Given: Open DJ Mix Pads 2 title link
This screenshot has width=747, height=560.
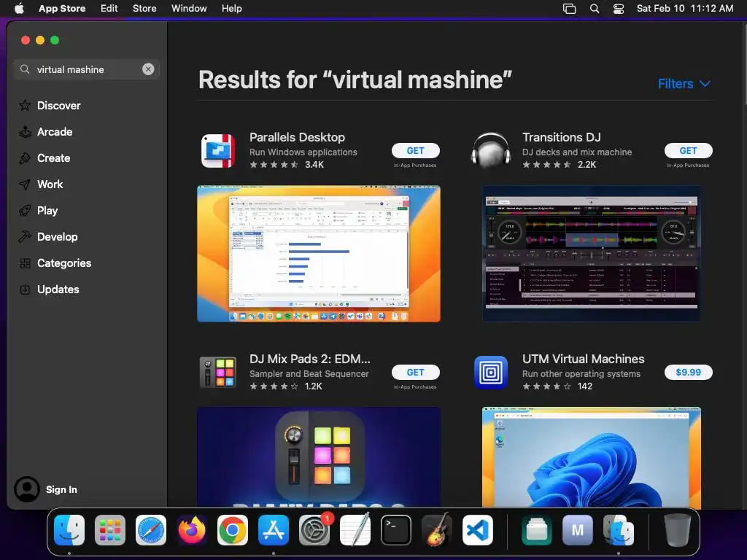Looking at the screenshot, I should 309,359.
